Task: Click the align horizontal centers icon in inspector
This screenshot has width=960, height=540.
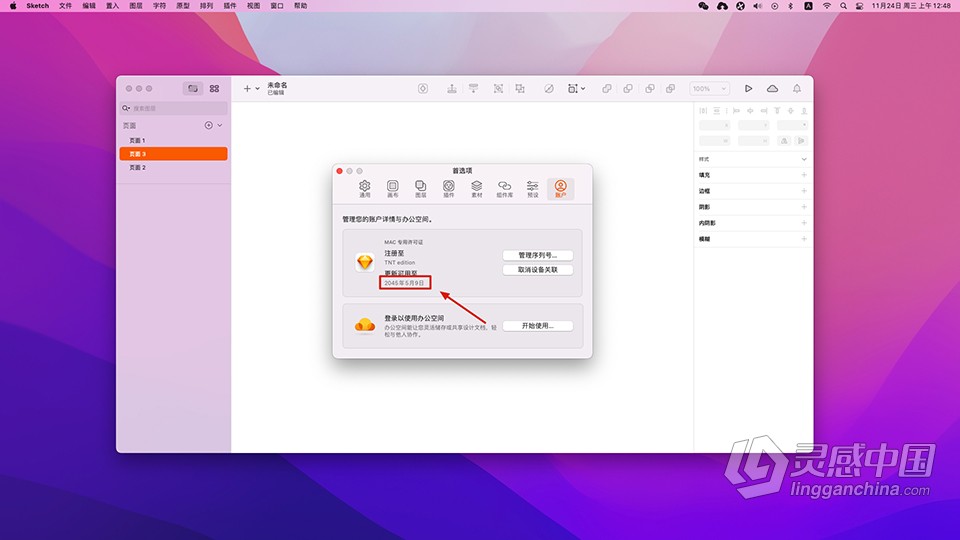Action: [x=750, y=111]
